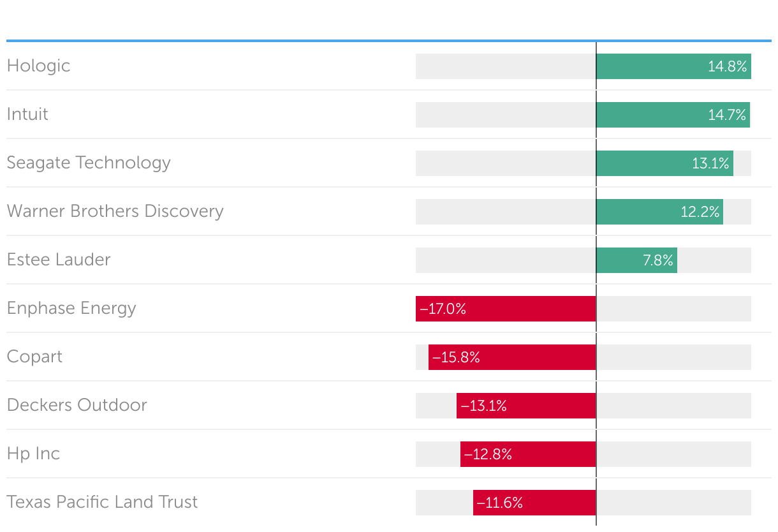Click the −12.8% Hp Inc bar

tap(528, 454)
